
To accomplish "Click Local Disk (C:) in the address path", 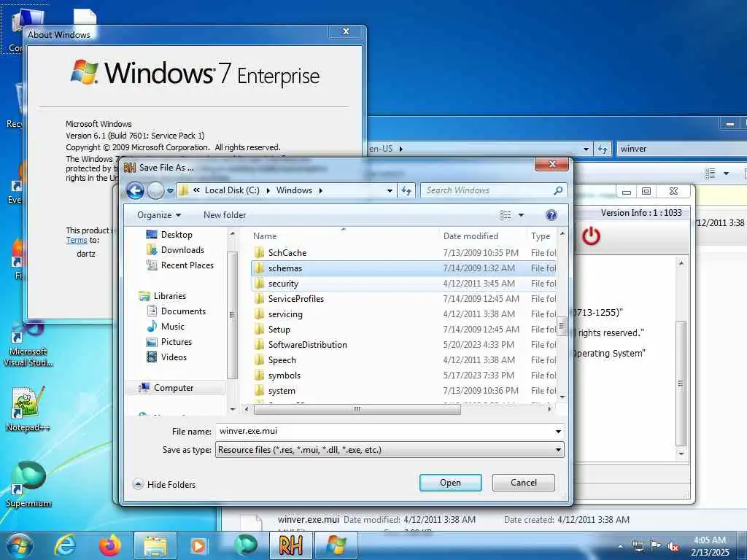I will tap(232, 190).
